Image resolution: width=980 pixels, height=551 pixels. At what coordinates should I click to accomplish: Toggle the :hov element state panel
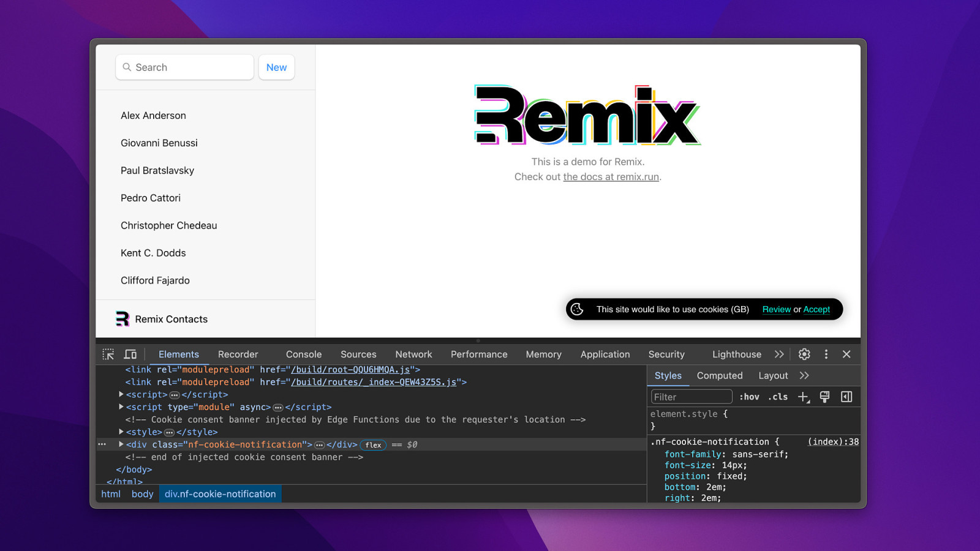749,397
